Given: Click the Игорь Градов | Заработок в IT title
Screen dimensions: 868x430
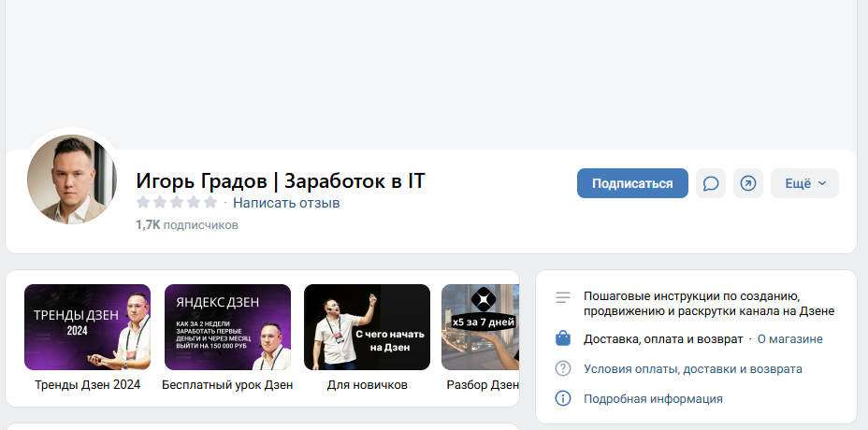Looking at the screenshot, I should (x=280, y=181).
